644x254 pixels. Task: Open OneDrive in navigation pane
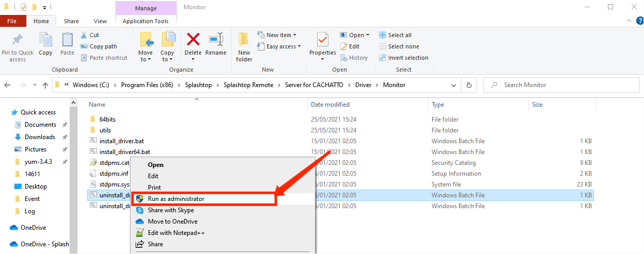pos(33,228)
